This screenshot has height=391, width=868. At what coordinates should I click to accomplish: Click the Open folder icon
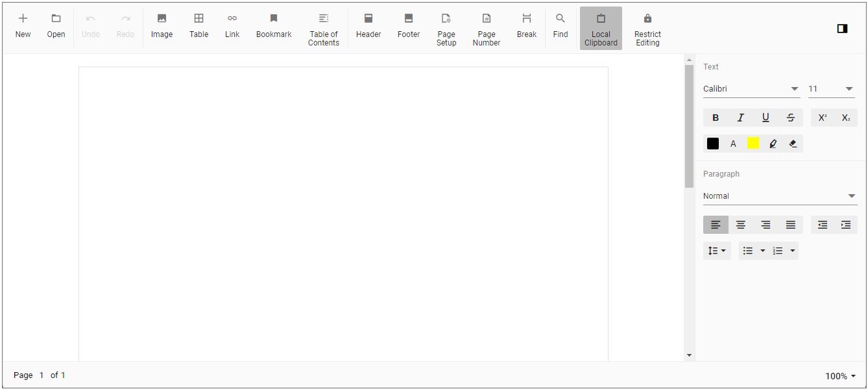(x=56, y=19)
